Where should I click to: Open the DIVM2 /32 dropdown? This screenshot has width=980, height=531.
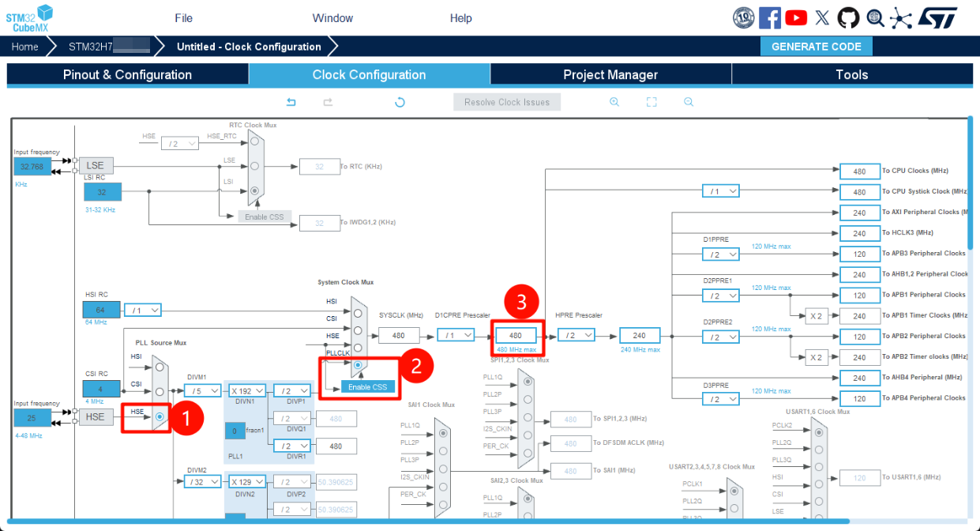point(203,481)
